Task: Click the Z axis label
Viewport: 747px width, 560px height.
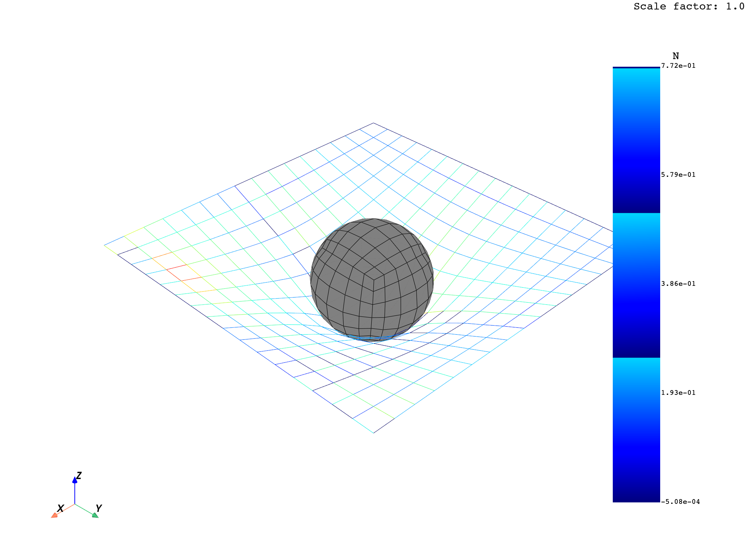Action: coord(79,476)
